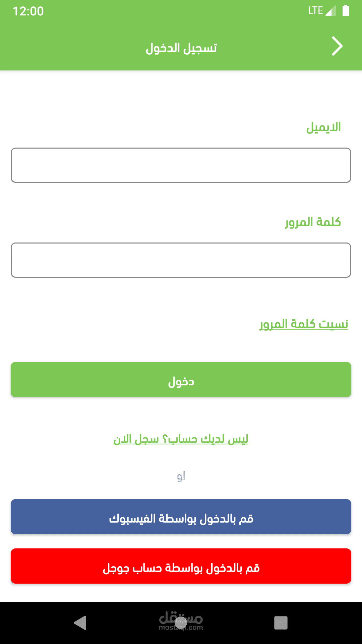Click the مستقل watermark logo

click(181, 622)
